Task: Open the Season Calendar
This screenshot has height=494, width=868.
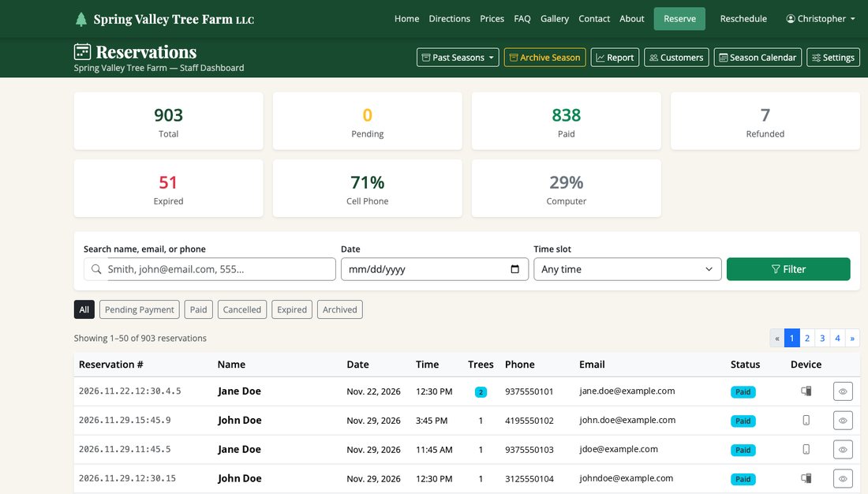Action: pyautogui.click(x=758, y=58)
